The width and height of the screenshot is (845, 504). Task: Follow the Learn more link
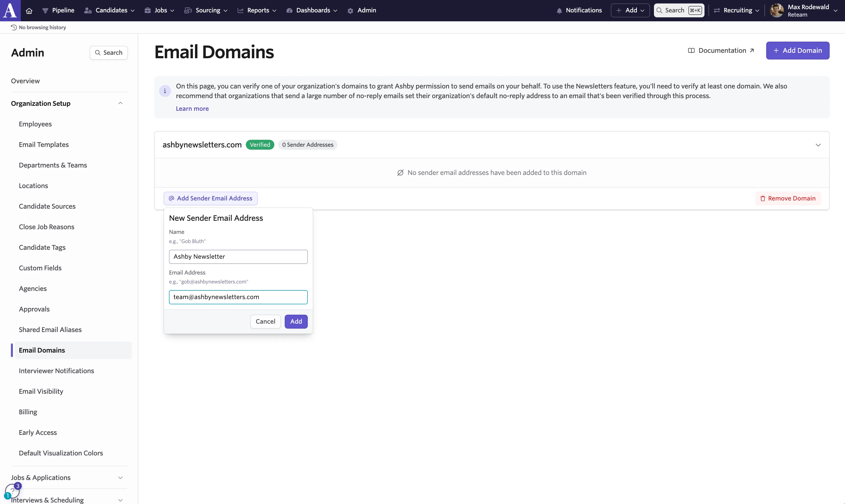pyautogui.click(x=192, y=109)
